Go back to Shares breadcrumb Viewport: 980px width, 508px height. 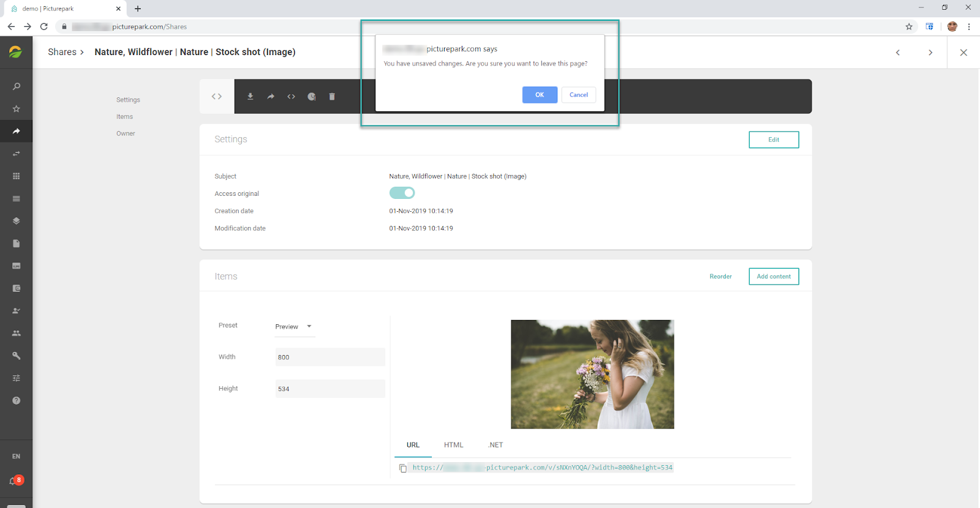[62, 52]
